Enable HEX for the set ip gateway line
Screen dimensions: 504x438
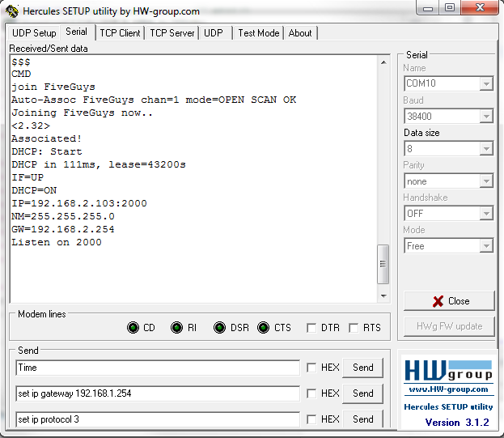311,393
